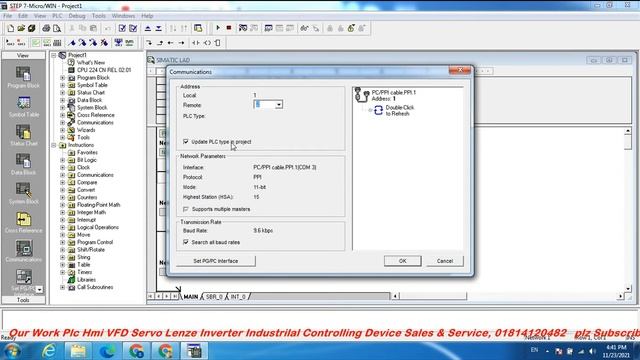Switch to the INT_0 tab

(238, 297)
